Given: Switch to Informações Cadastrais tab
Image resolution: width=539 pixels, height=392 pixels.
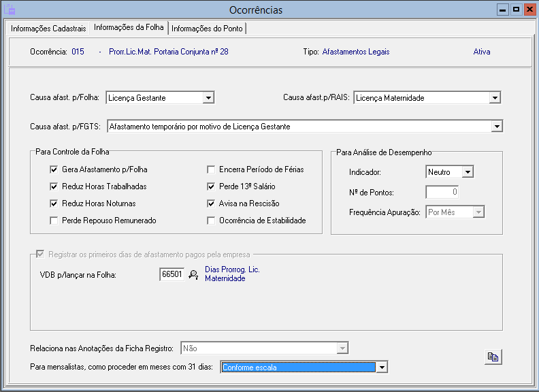Looking at the screenshot, I should click(48, 29).
